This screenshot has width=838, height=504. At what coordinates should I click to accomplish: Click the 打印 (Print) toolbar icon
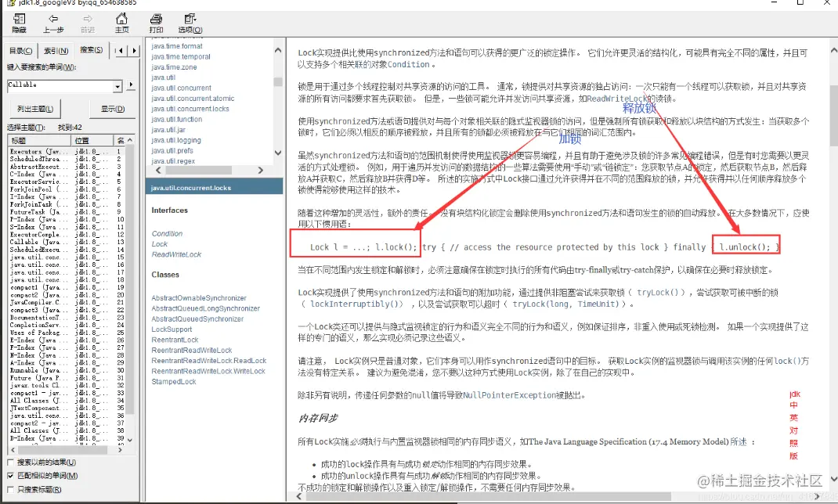(x=156, y=23)
